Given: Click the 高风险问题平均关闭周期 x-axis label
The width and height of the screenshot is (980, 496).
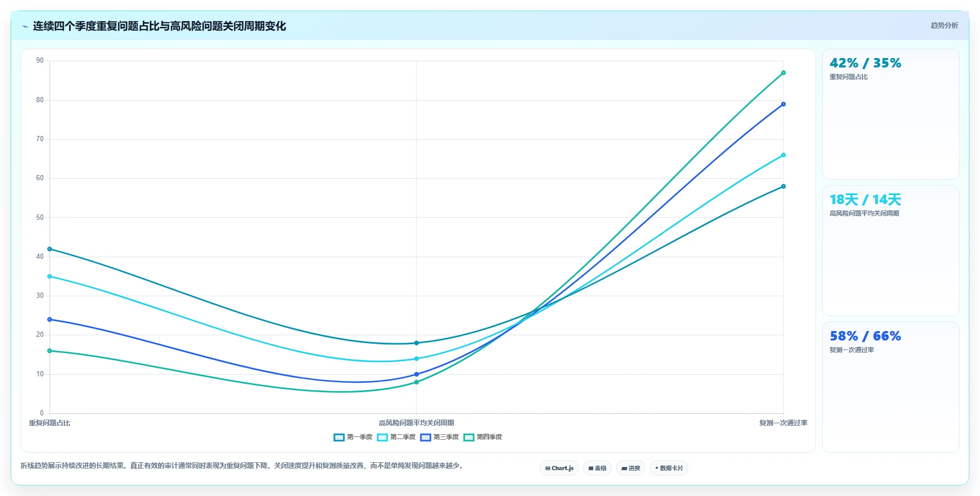Looking at the screenshot, I should click(x=416, y=423).
